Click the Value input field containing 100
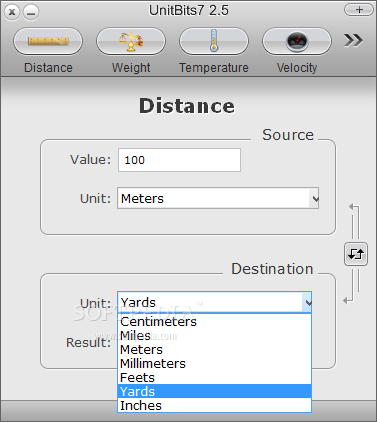This screenshot has height=422, width=377. pos(179,160)
